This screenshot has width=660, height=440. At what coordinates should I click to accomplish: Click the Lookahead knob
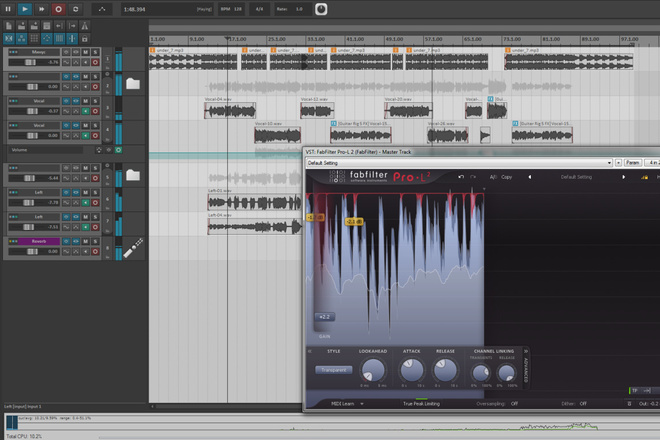373,370
